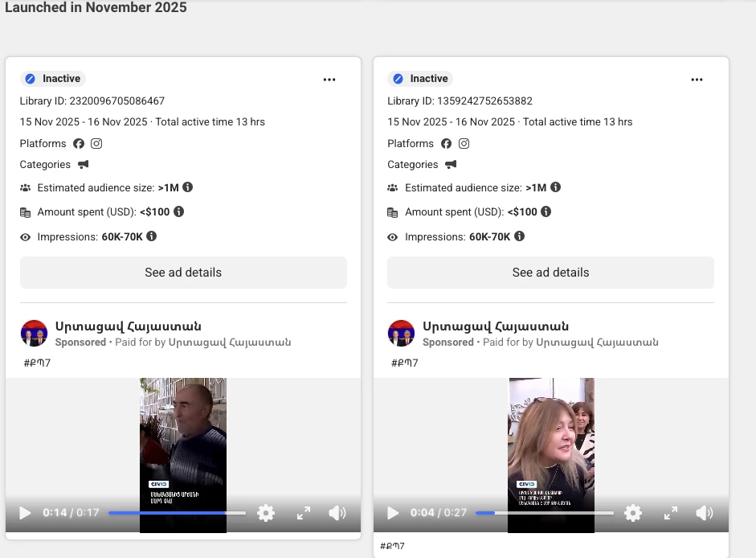
Task: Click Library ID 1359242752653882 text
Action: (x=460, y=101)
